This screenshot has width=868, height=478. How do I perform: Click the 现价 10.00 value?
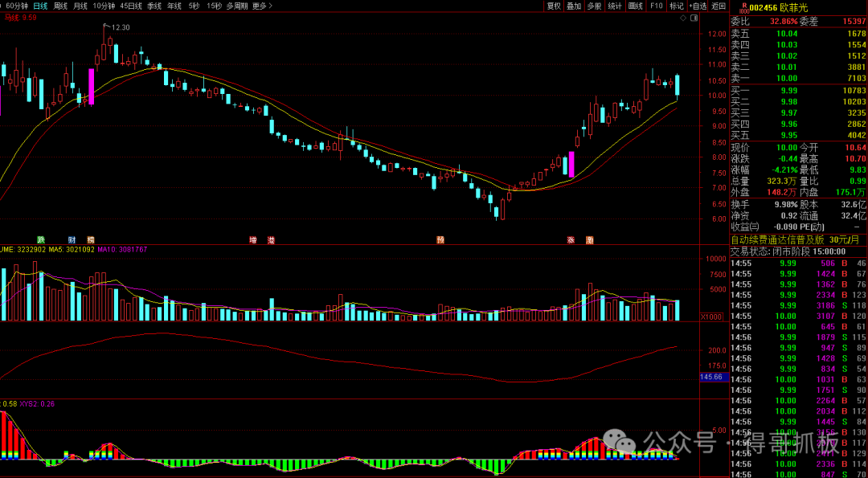[x=787, y=148]
